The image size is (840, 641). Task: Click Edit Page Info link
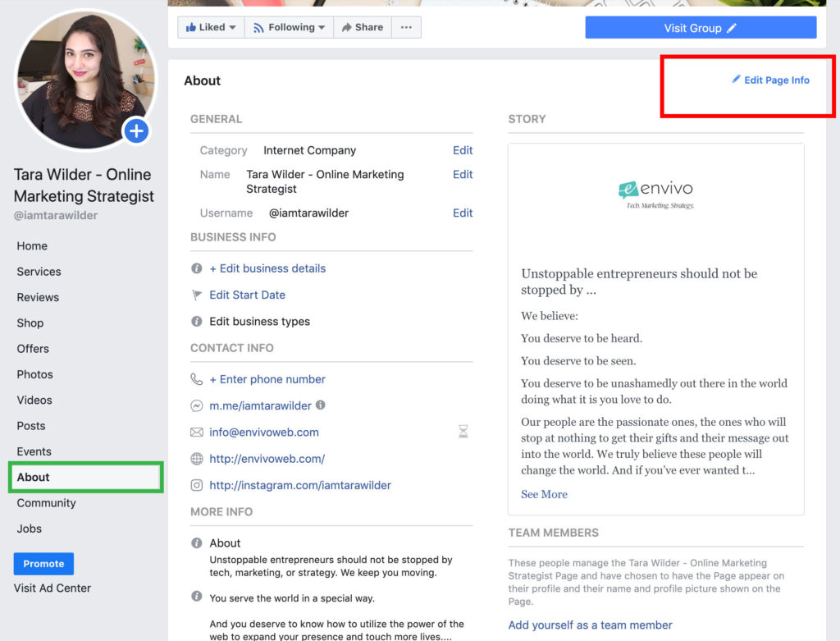[776, 80]
